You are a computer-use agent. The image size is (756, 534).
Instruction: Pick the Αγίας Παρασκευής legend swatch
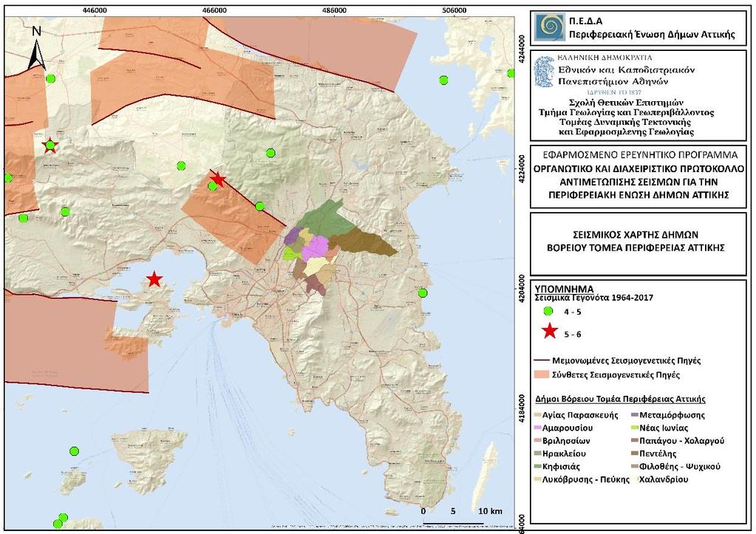pos(537,415)
